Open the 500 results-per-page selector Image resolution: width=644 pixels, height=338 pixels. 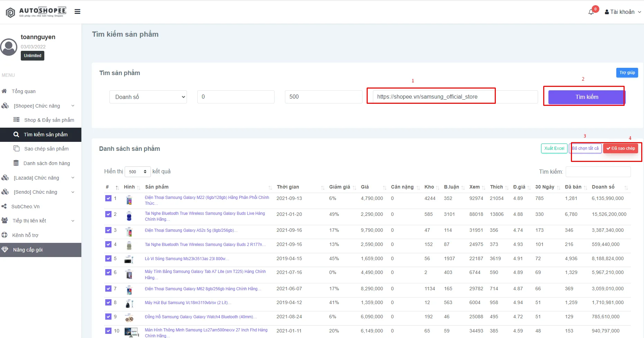click(x=138, y=172)
